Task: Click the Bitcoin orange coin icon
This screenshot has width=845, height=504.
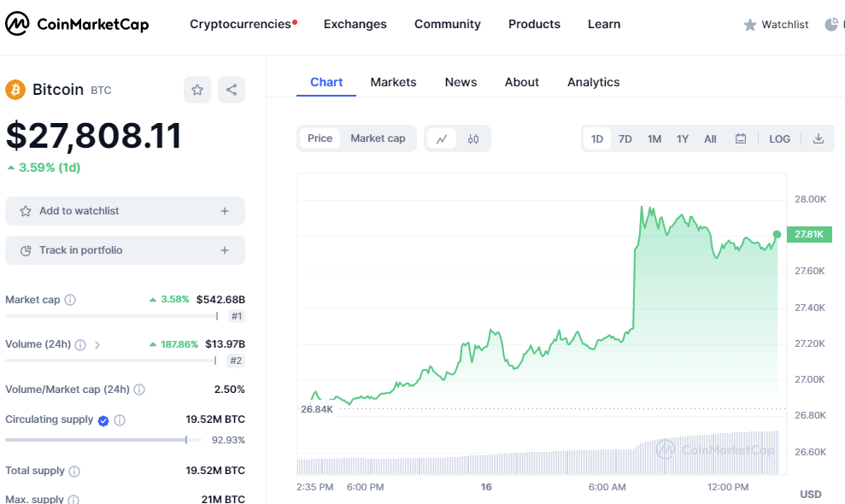Action: tap(15, 90)
